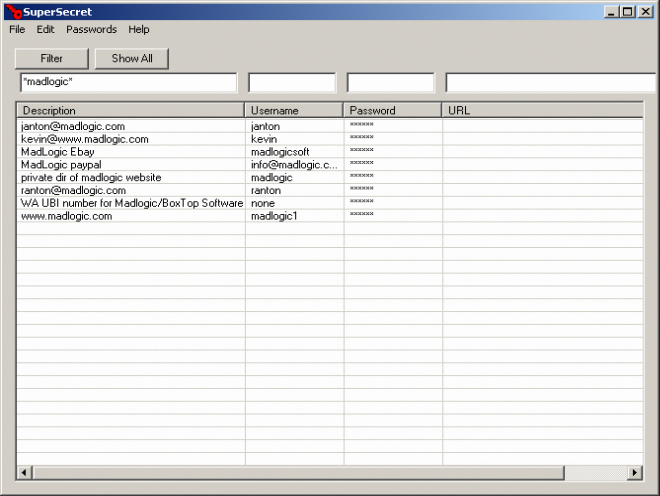Click the Filter button
This screenshot has width=660, height=496.
(x=51, y=59)
